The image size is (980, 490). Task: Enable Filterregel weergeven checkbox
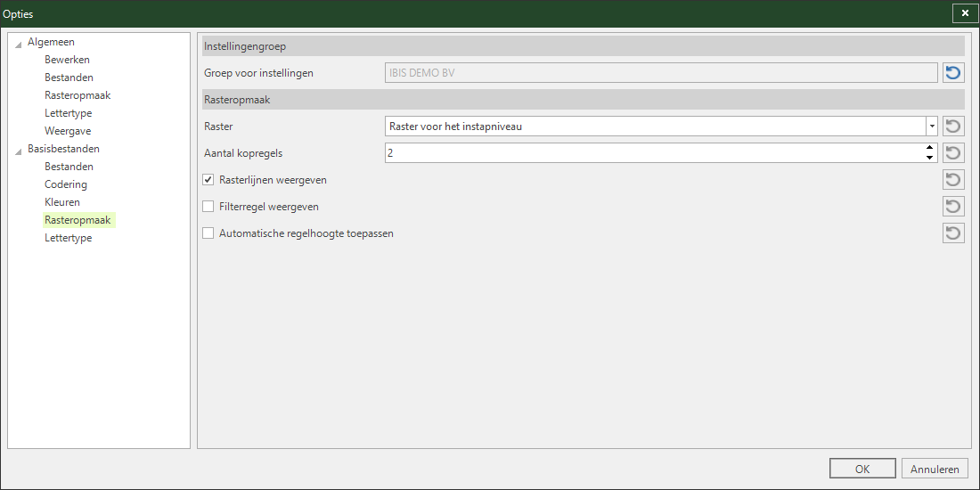click(x=208, y=207)
